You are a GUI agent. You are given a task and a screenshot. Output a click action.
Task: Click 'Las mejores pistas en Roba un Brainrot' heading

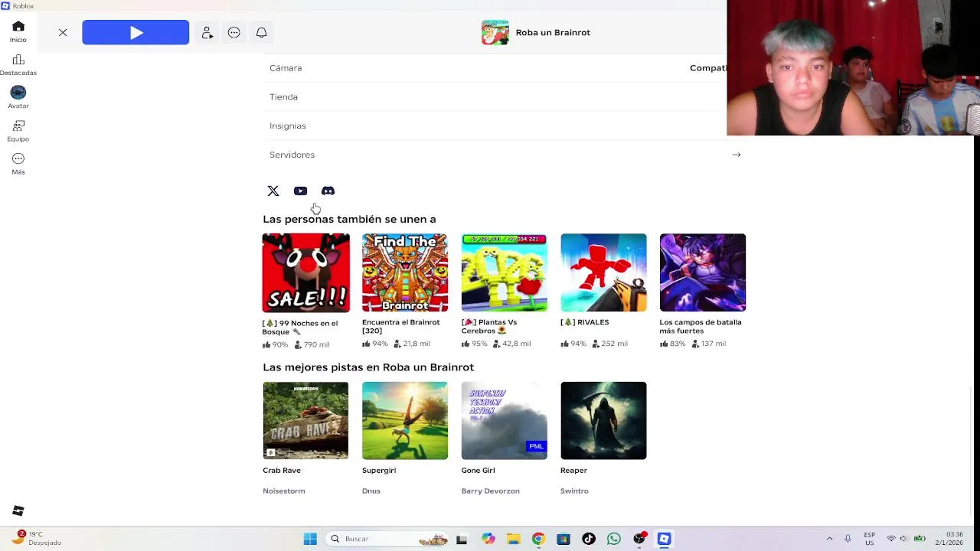(x=368, y=367)
